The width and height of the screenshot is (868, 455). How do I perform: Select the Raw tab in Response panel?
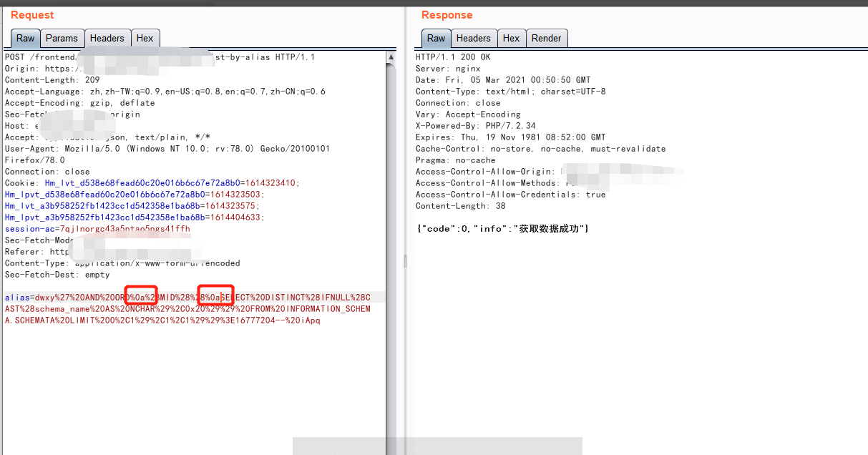tap(436, 39)
